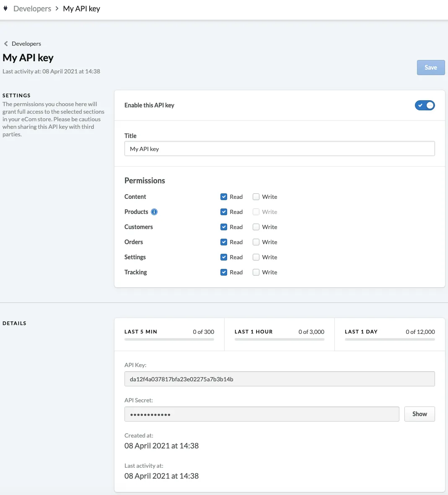
Task: Uncheck Content Read permission
Action: click(x=224, y=197)
